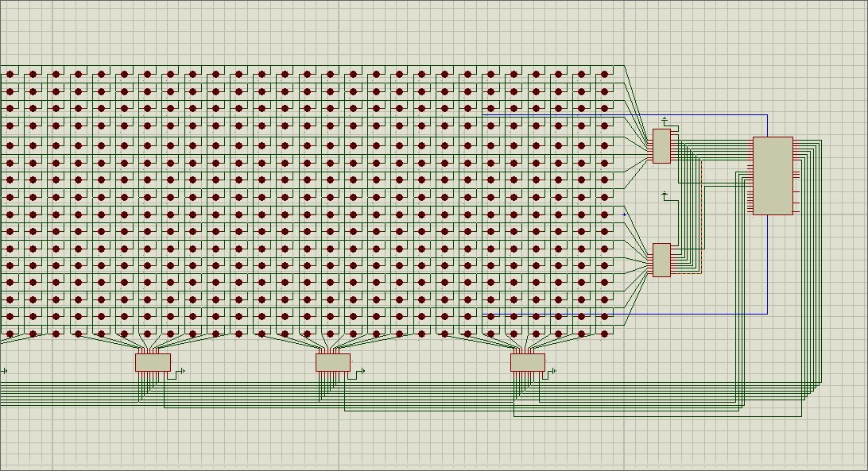
Task: Click the upper blue horizontal wire
Action: [556, 115]
